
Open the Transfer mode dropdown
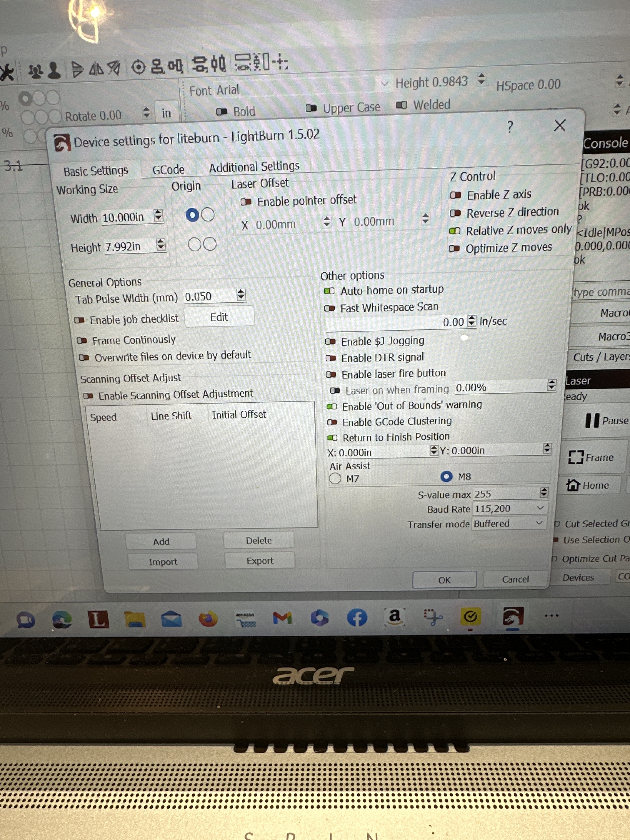[x=509, y=523]
